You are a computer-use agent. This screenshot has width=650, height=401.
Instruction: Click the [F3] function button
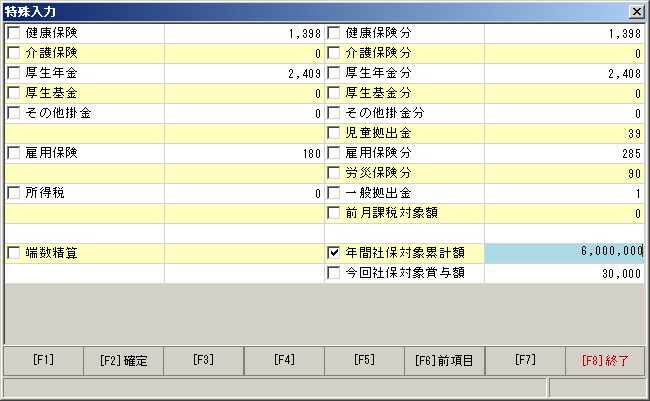click(x=204, y=361)
